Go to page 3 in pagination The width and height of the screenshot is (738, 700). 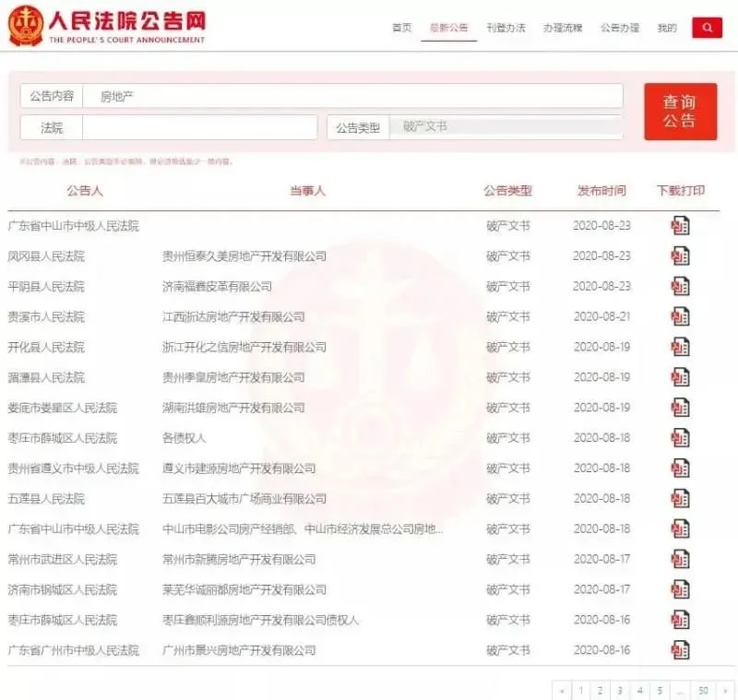(620, 691)
